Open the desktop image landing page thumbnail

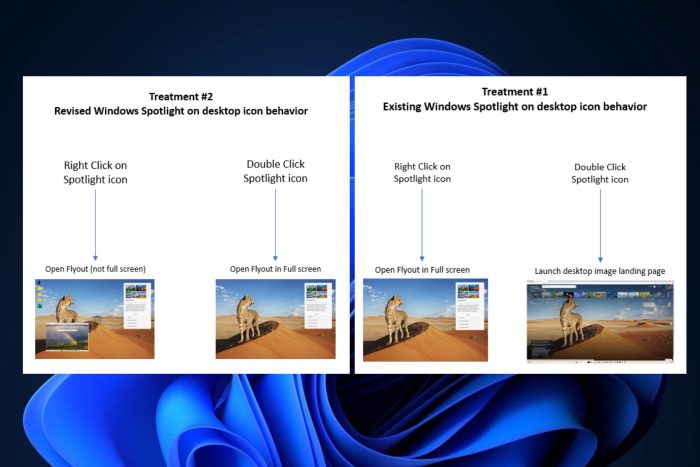coord(600,321)
